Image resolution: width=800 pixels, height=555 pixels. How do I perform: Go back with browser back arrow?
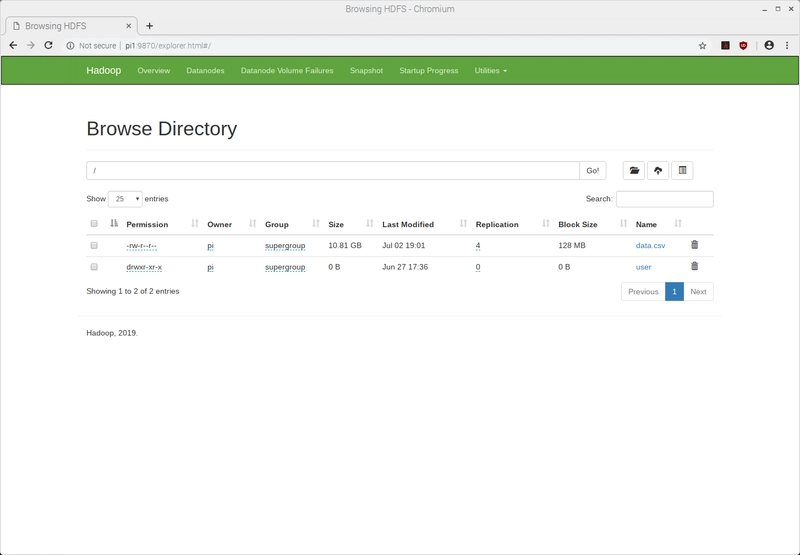[13, 45]
